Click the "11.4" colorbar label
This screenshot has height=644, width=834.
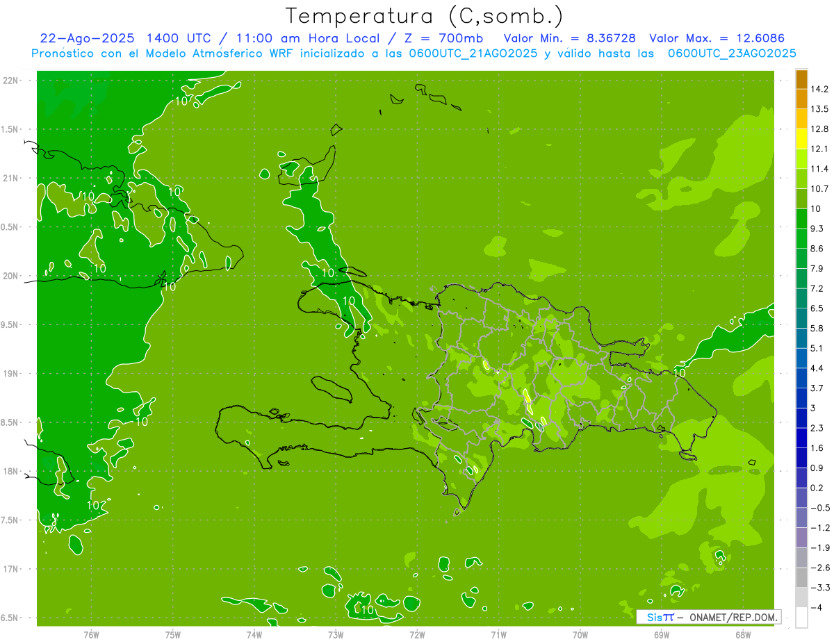pyautogui.click(x=819, y=169)
